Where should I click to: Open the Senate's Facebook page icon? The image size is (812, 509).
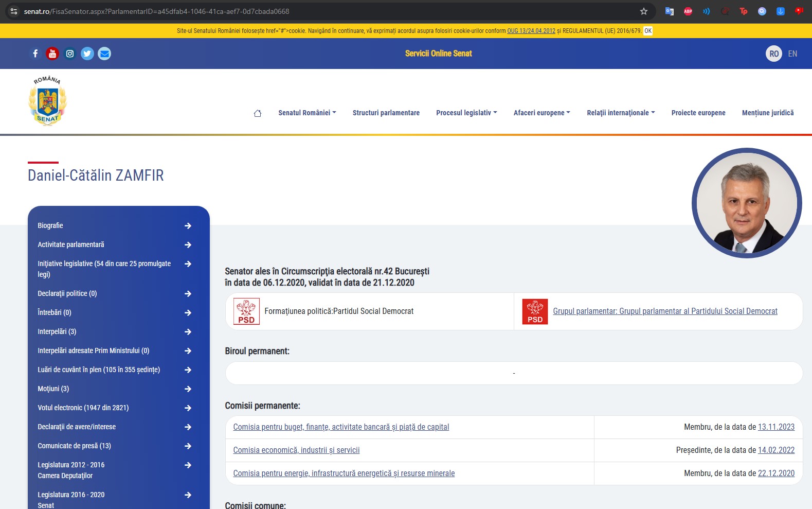coord(35,54)
